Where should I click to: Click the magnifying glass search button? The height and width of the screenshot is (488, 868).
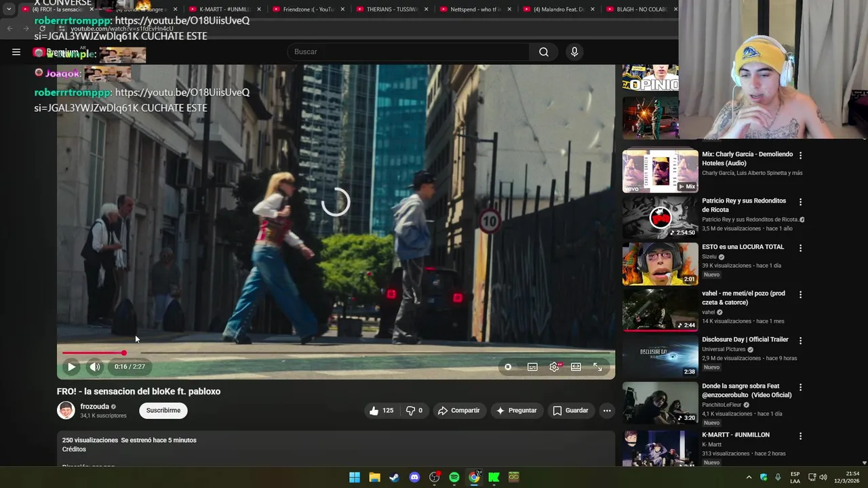click(x=544, y=52)
